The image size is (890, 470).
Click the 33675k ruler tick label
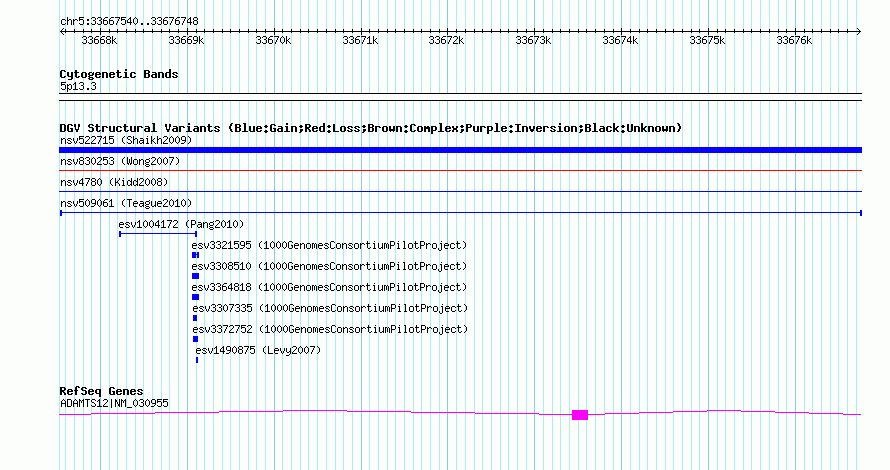[x=707, y=40]
